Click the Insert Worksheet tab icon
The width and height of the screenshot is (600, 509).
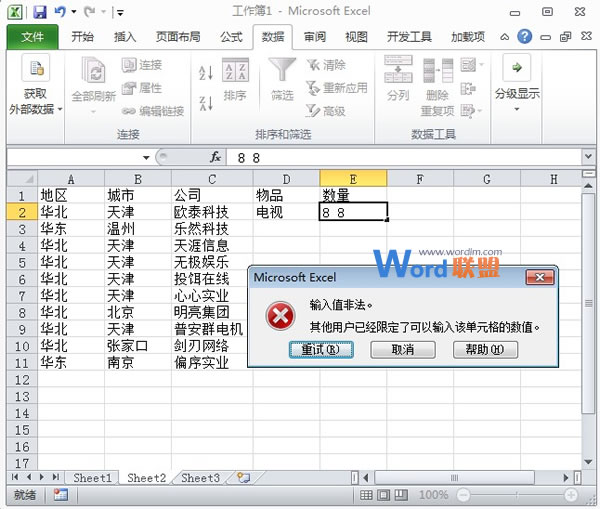243,478
